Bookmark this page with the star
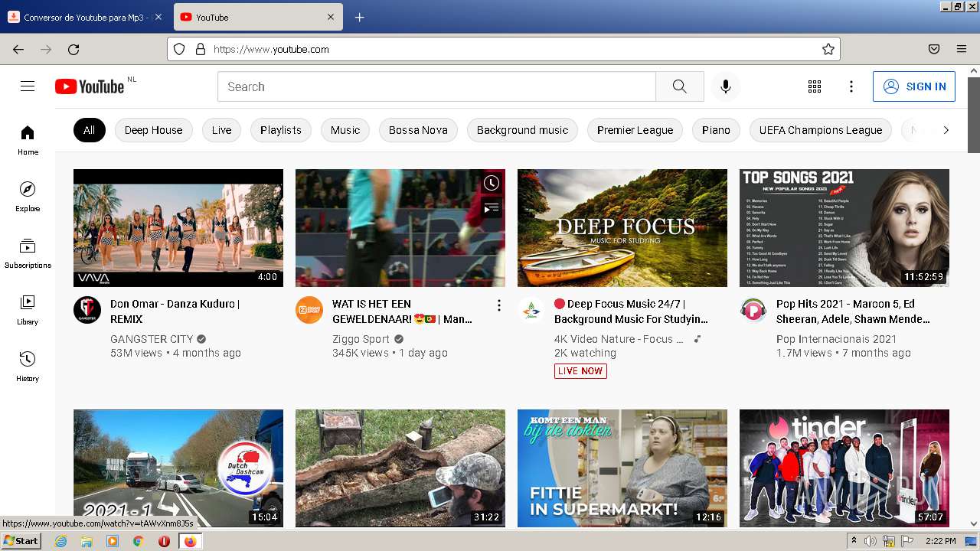Image resolution: width=980 pixels, height=551 pixels. [x=828, y=49]
